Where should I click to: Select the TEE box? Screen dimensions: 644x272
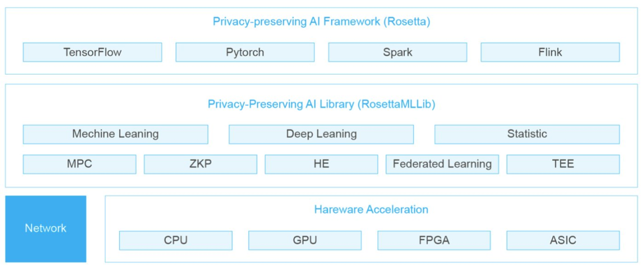pyautogui.click(x=563, y=164)
